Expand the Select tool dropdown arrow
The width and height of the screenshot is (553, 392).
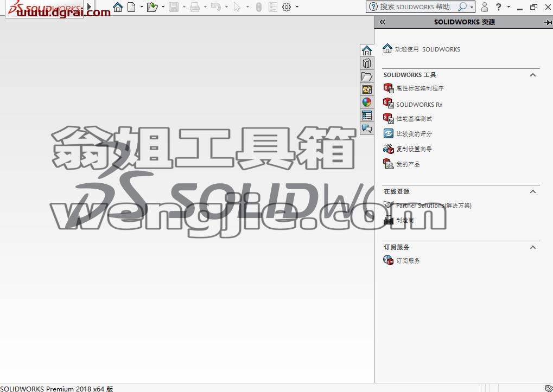click(247, 7)
